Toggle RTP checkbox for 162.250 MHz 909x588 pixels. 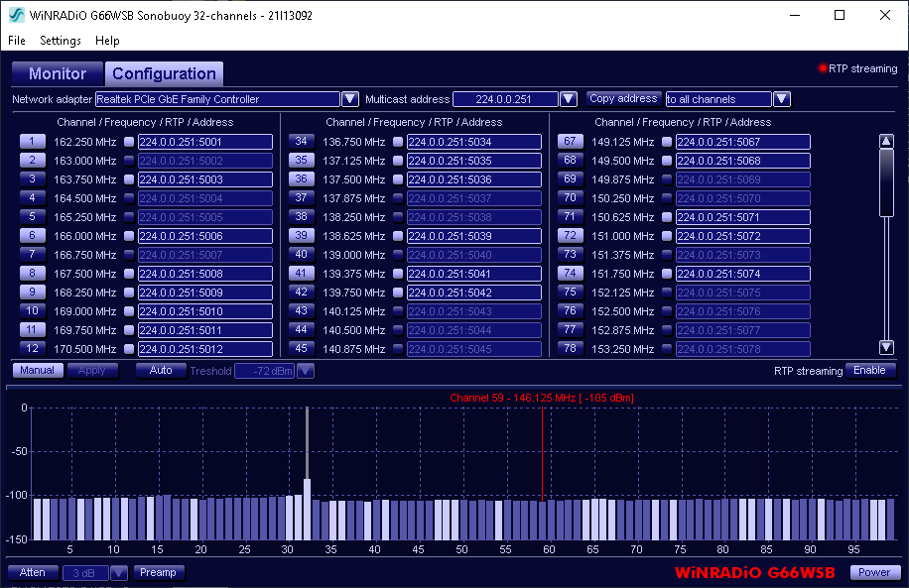point(129,142)
